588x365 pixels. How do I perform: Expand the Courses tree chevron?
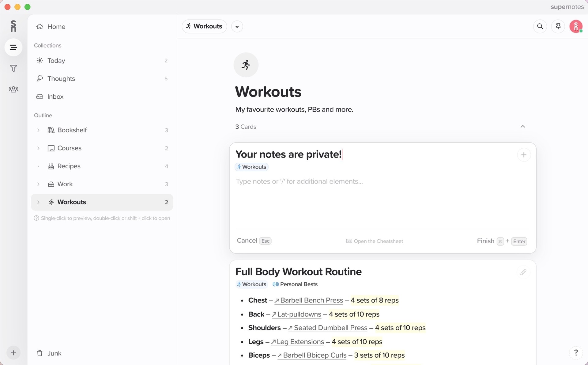(x=38, y=148)
